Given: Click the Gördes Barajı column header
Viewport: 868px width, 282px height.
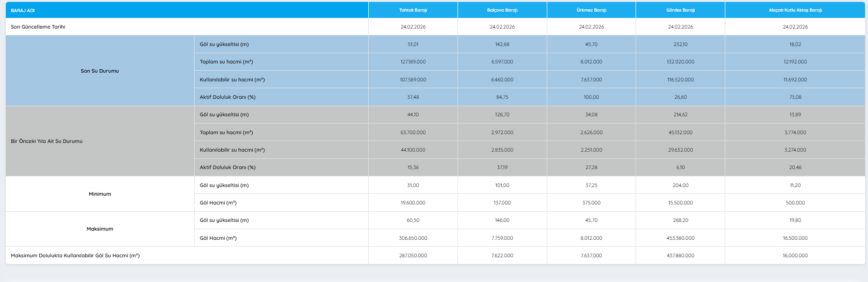Looking at the screenshot, I should 680,10.
